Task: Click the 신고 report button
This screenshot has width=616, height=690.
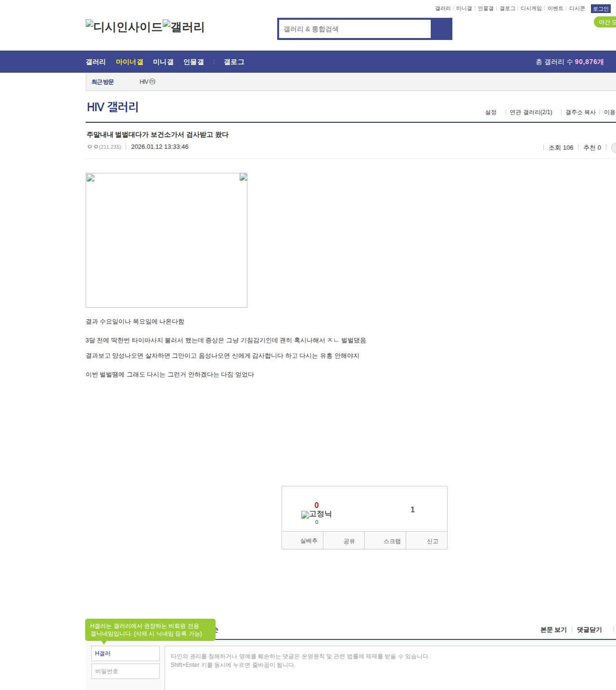Action: click(432, 541)
